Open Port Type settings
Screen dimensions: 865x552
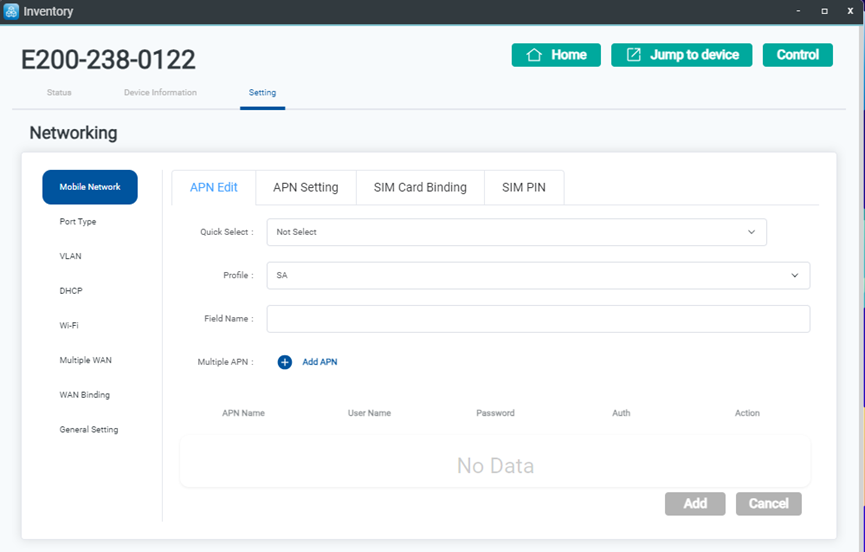point(78,222)
